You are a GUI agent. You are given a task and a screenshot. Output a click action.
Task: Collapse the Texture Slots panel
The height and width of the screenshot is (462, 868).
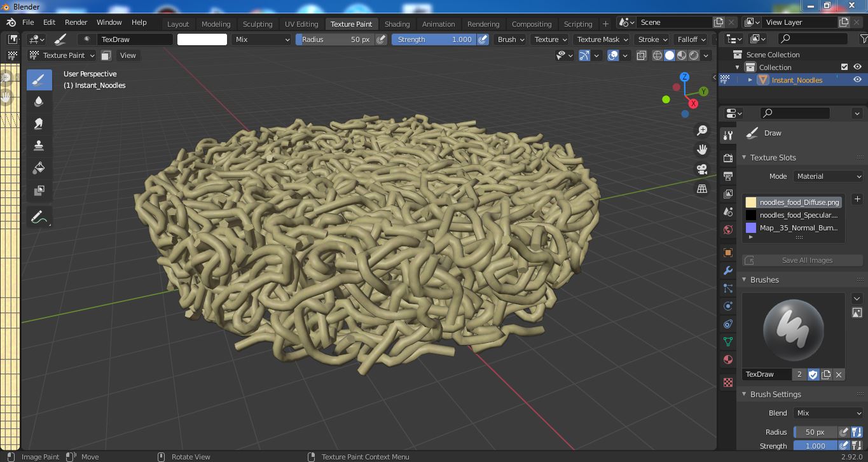745,158
